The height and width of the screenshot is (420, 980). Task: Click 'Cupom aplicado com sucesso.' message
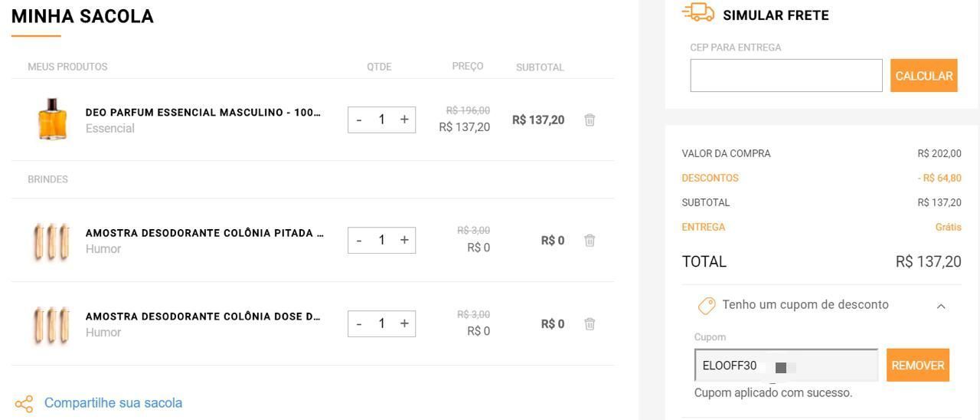tap(773, 392)
